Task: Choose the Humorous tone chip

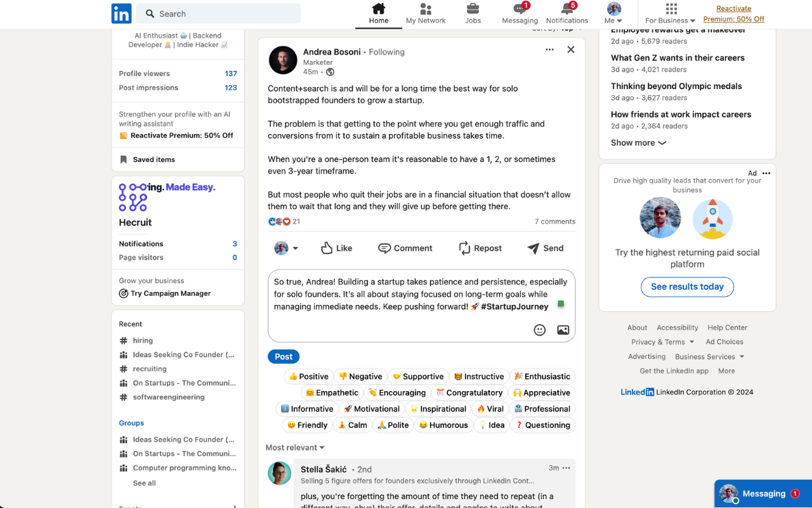Action: tap(443, 425)
